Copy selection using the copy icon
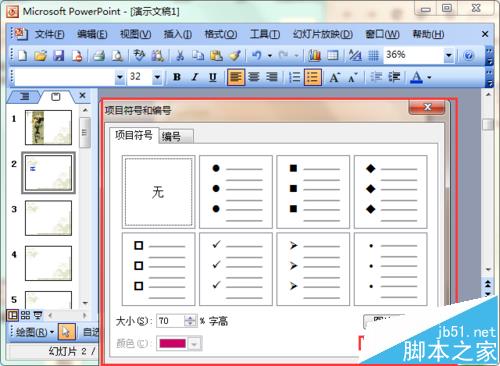This screenshot has width=500, height=366. (198, 56)
